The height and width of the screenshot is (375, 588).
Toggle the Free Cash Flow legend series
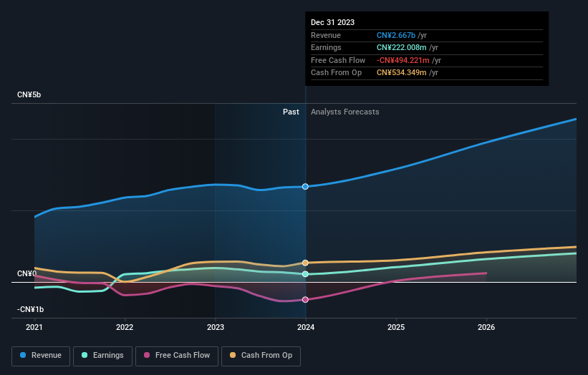(177, 356)
